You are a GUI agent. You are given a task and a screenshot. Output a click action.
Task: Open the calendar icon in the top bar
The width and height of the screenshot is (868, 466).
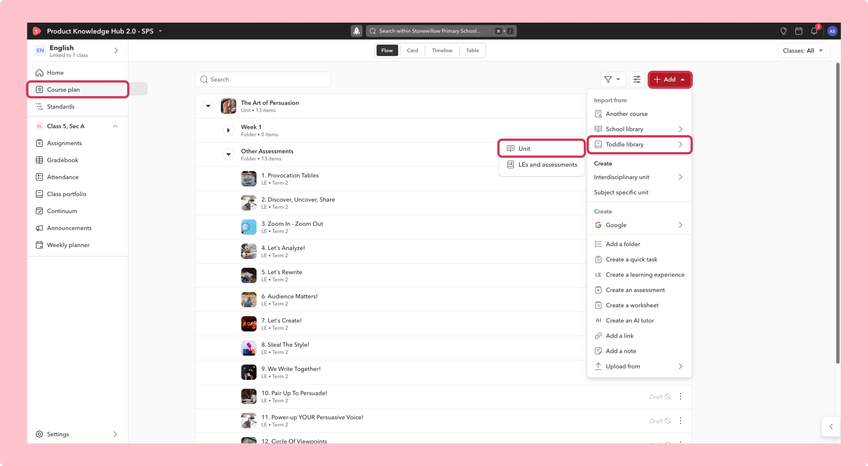pyautogui.click(x=799, y=31)
